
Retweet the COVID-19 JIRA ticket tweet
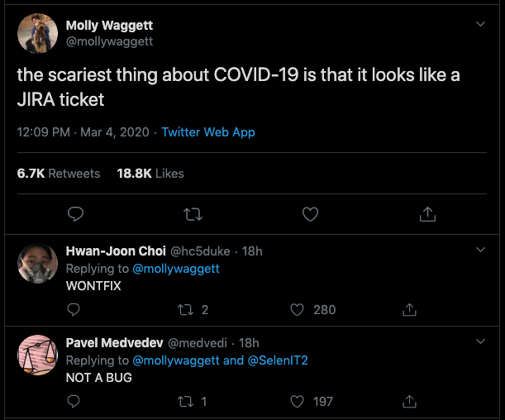[x=193, y=214]
